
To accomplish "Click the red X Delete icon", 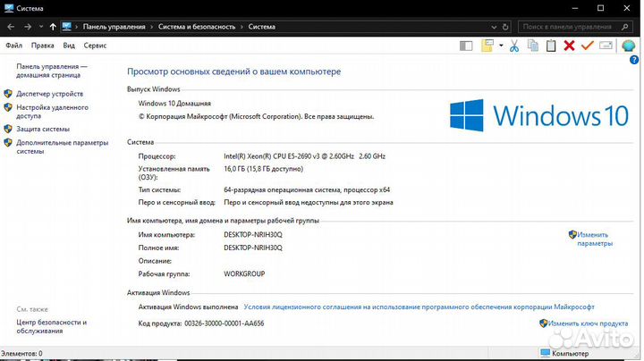I will pyautogui.click(x=569, y=46).
